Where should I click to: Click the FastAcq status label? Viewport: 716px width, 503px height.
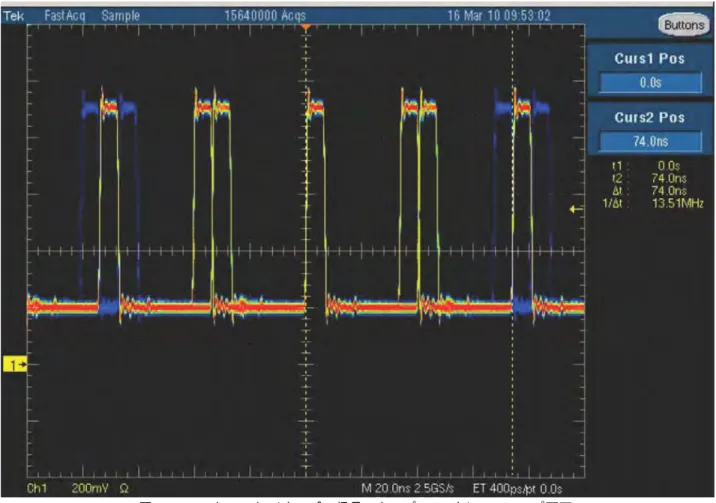[x=64, y=16]
